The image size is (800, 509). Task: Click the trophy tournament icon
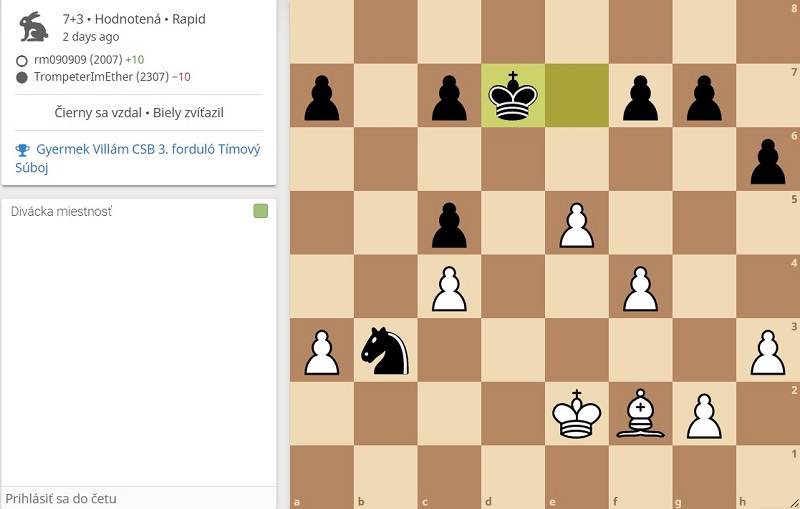click(x=22, y=150)
